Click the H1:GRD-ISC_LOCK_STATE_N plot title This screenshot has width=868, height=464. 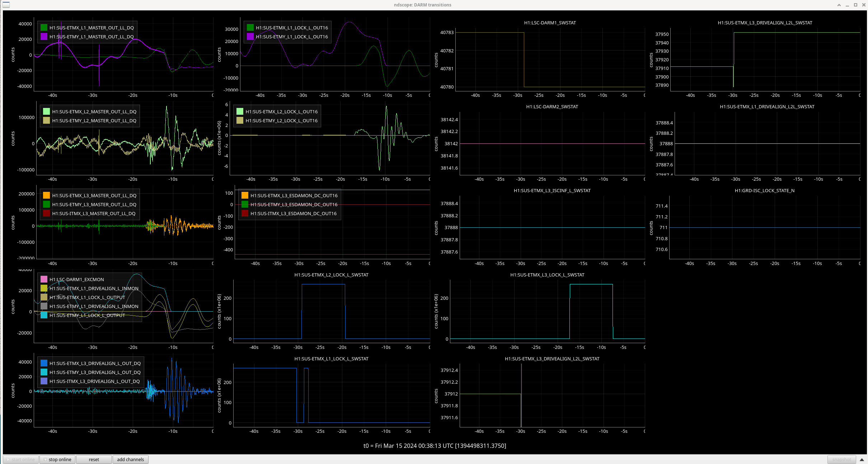click(x=764, y=190)
